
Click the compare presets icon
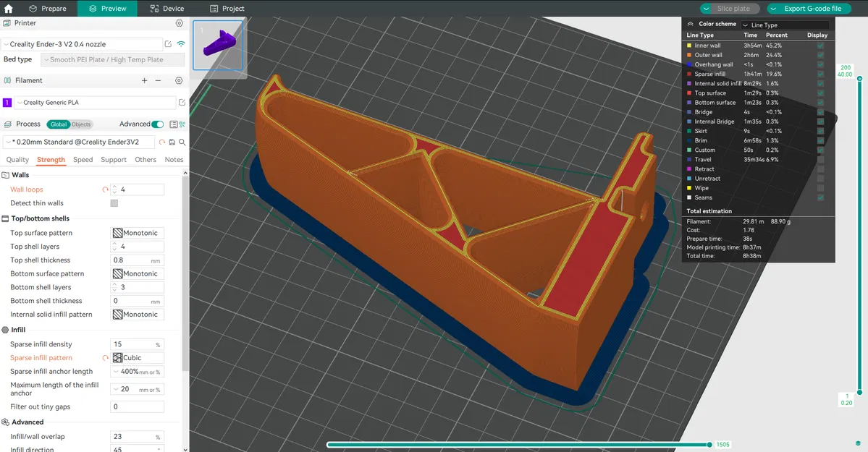click(182, 124)
